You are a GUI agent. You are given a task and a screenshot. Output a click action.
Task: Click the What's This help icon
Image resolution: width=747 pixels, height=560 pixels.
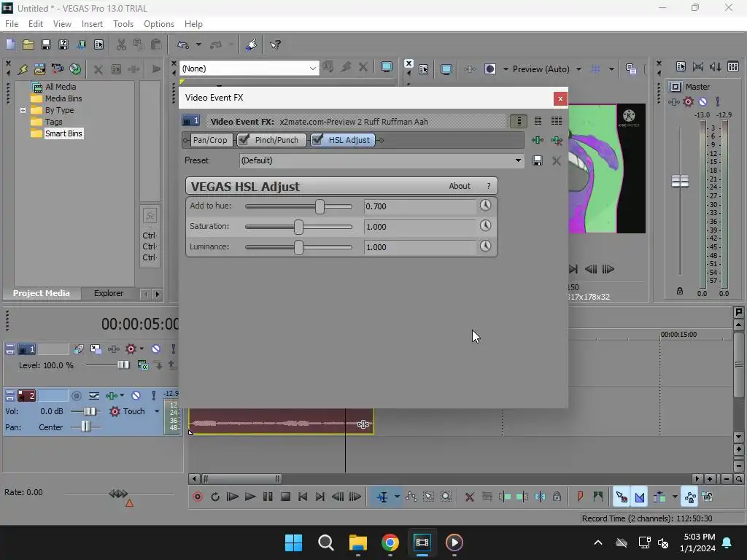[275, 44]
